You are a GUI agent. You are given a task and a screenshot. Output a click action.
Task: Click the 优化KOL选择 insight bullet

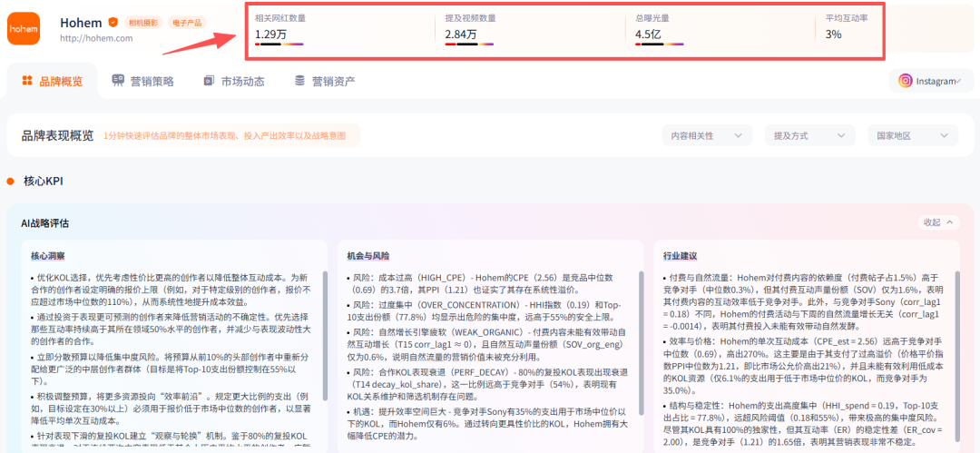pyautogui.click(x=171, y=289)
